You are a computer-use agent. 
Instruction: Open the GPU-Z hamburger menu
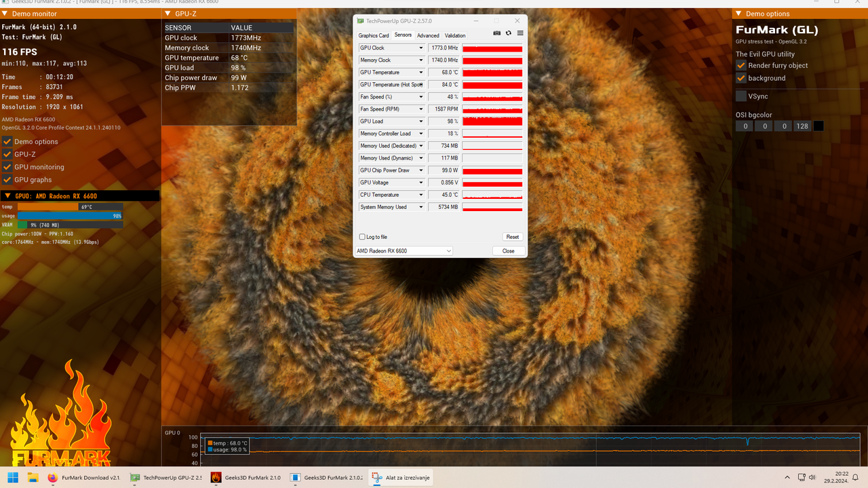click(520, 33)
